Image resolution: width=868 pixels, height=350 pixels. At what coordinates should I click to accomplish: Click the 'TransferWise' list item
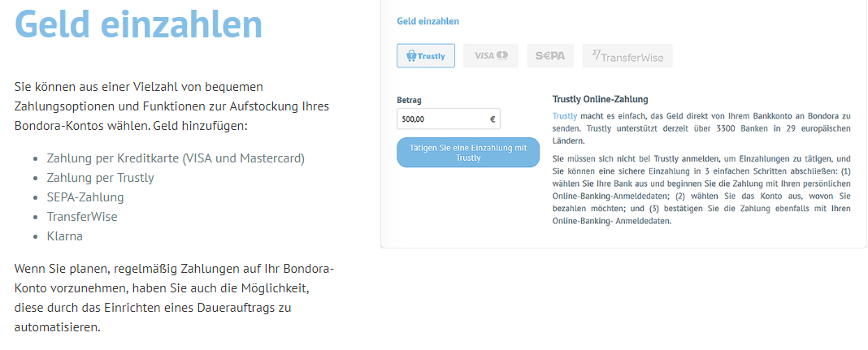coord(82,217)
